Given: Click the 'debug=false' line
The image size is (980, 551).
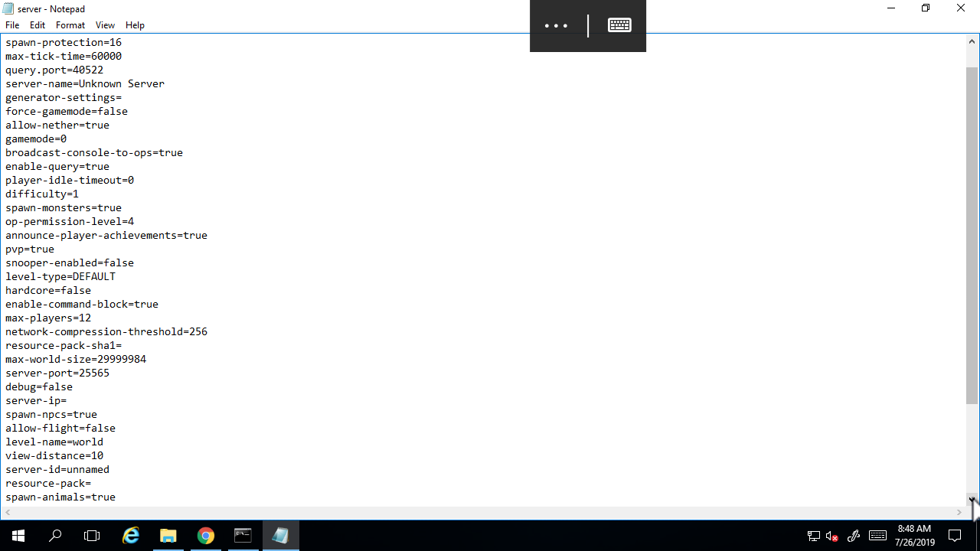Looking at the screenshot, I should [x=39, y=386].
